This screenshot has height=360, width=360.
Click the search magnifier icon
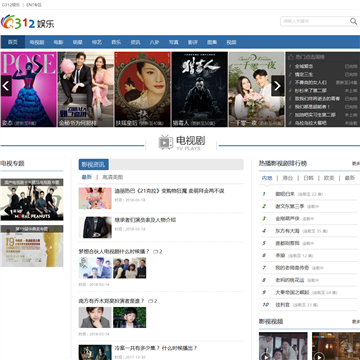point(353,21)
